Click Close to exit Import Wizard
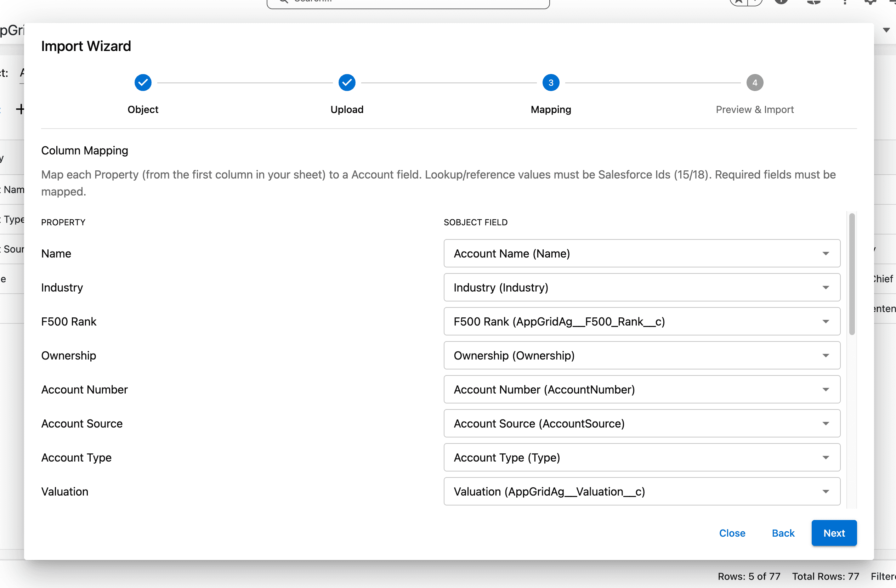The width and height of the screenshot is (896, 588). [732, 533]
